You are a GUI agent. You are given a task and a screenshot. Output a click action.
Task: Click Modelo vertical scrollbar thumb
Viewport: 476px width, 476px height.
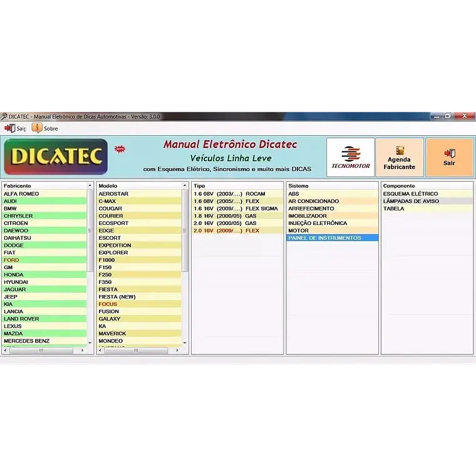pos(185,230)
